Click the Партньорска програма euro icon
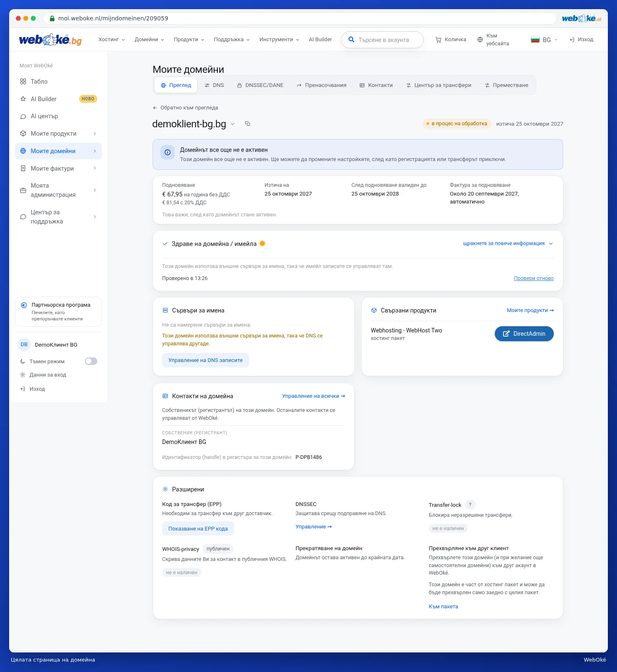617x672 pixels. [x=24, y=305]
